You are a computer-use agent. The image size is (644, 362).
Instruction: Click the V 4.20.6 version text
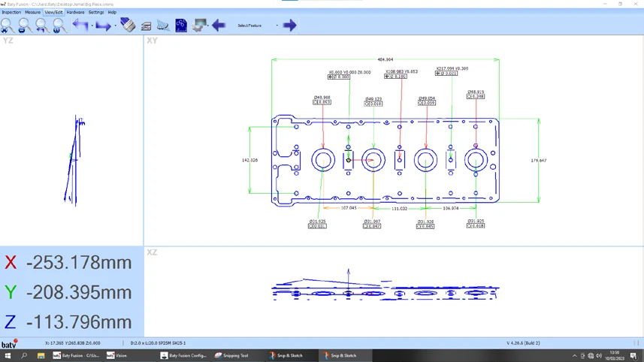[523, 343]
